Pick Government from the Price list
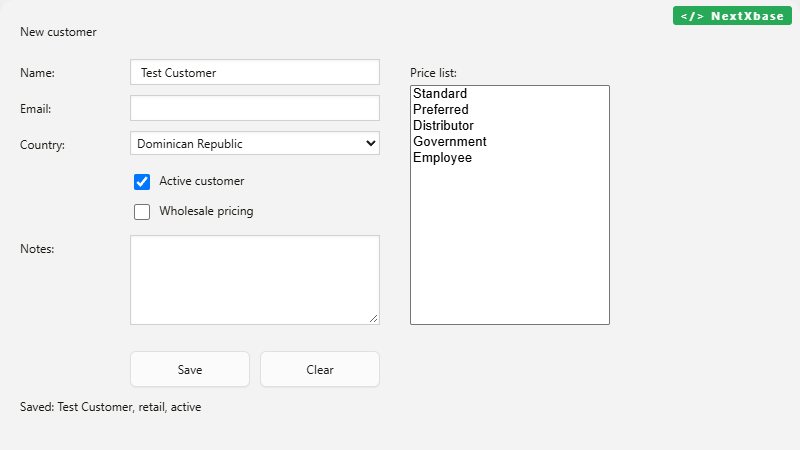 pyautogui.click(x=509, y=141)
